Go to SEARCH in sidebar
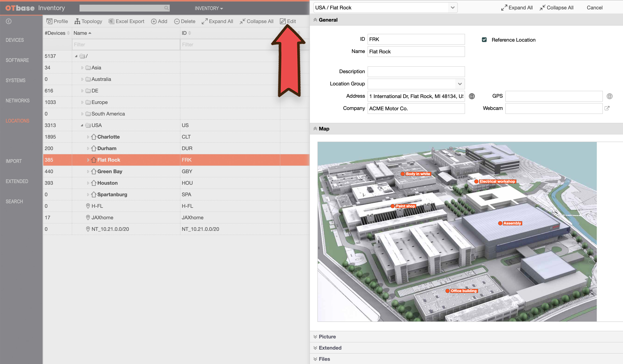The width and height of the screenshot is (623, 364). click(14, 201)
